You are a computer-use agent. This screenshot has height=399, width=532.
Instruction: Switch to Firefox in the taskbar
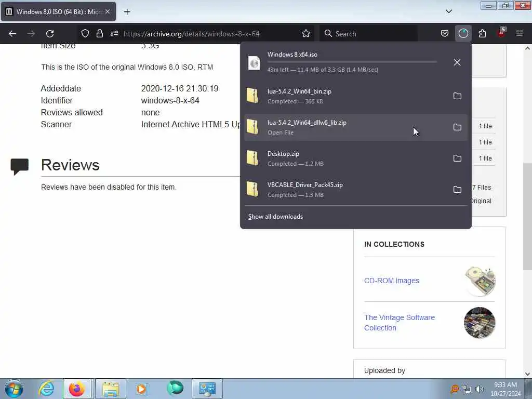click(x=77, y=389)
